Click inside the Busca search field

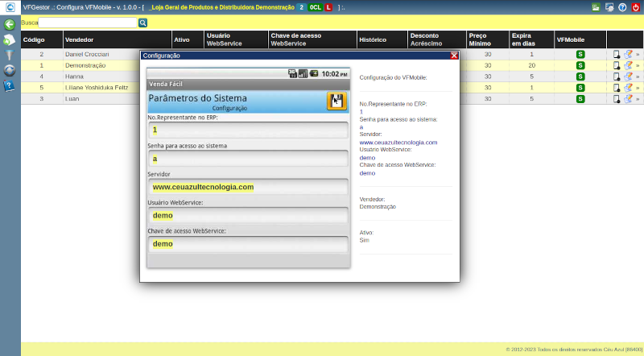coord(88,23)
